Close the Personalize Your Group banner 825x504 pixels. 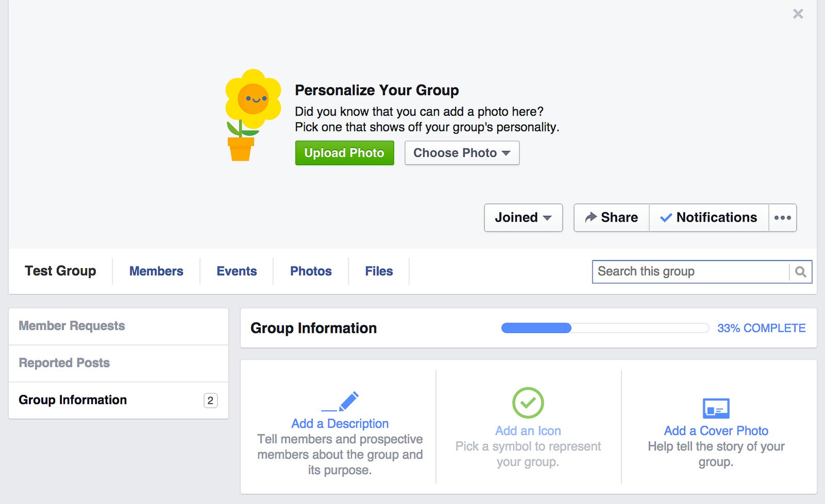coord(798,14)
